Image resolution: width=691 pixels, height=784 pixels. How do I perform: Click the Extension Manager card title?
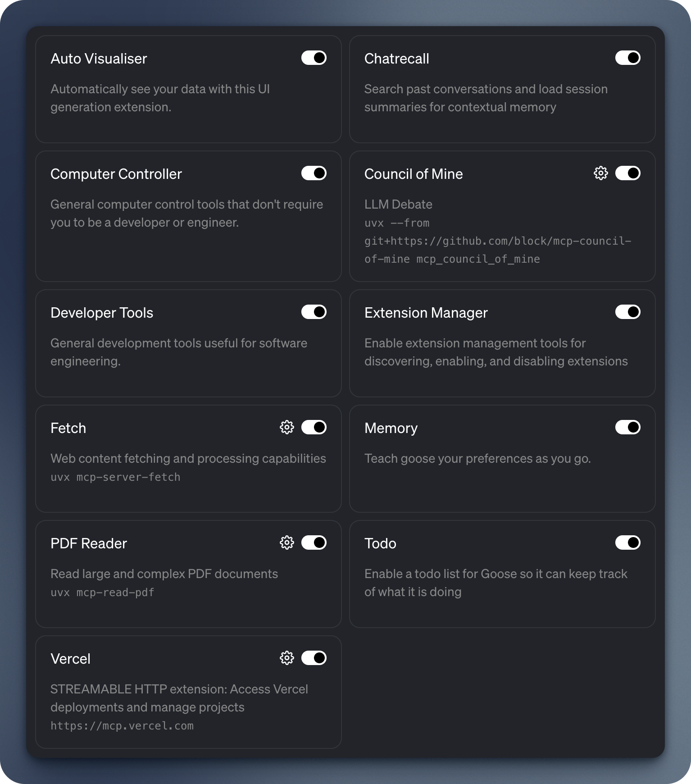click(426, 313)
